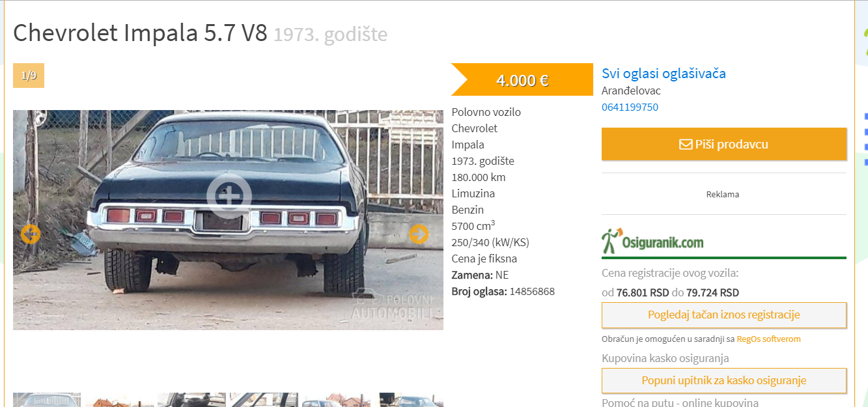
Task: Open the Osiguranik.com logo
Action: (x=652, y=242)
